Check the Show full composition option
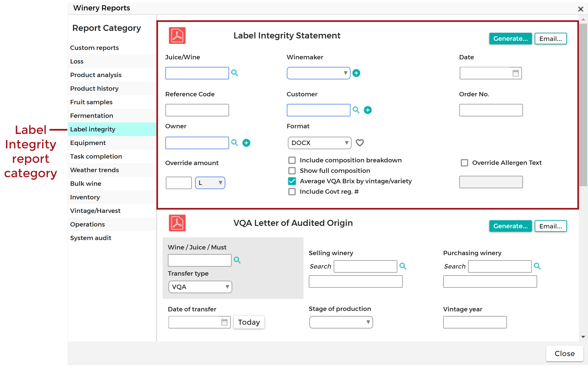 (292, 171)
